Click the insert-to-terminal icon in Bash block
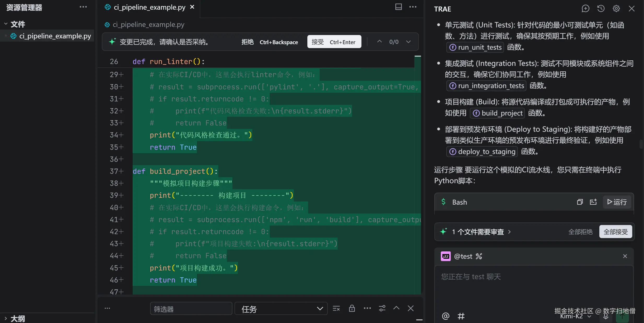 593,202
